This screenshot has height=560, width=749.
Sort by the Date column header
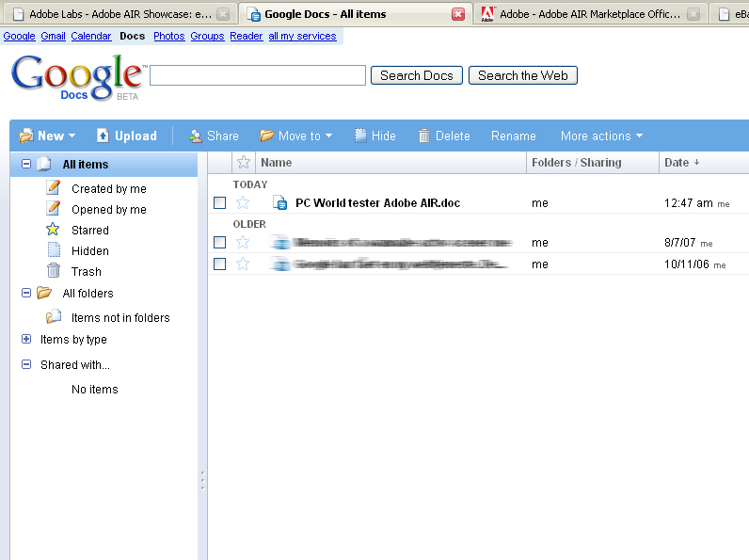(x=682, y=163)
